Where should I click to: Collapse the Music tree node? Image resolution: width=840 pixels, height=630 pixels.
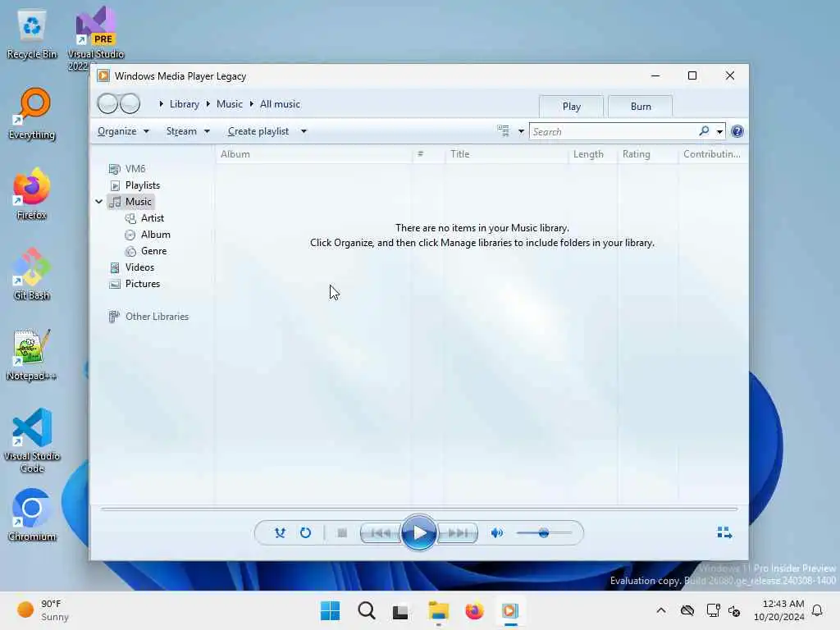point(99,202)
